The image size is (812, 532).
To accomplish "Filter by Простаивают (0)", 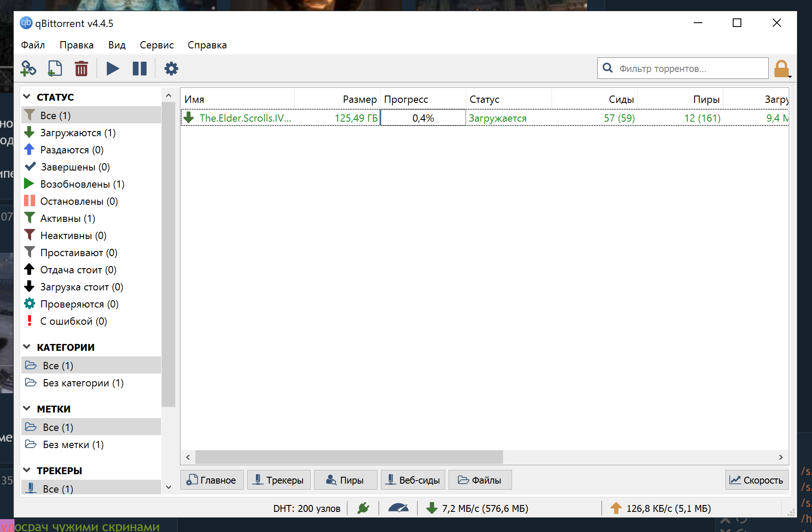I will click(x=91, y=253).
